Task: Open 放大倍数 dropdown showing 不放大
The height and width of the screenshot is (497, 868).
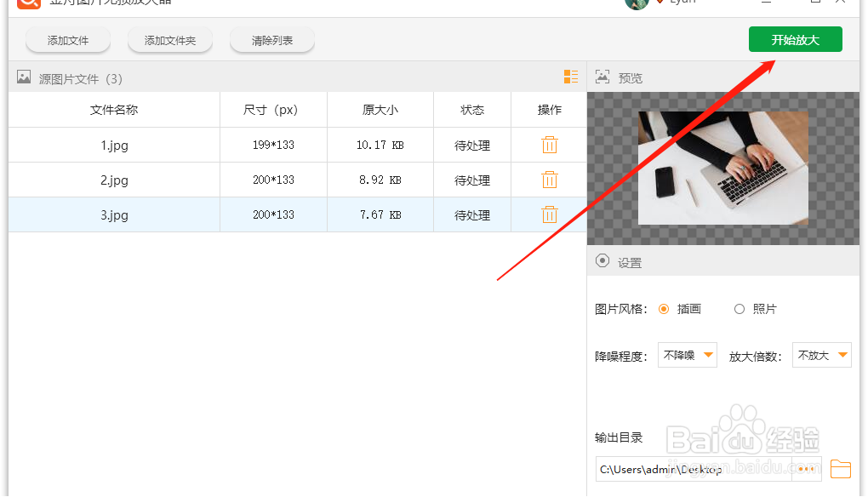Action: click(x=821, y=356)
